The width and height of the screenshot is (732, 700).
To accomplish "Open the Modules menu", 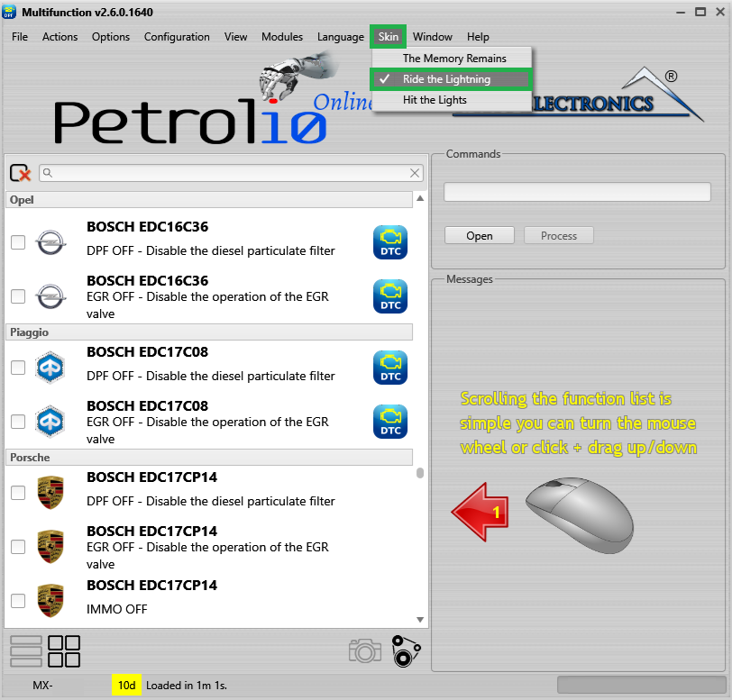I will click(x=282, y=37).
